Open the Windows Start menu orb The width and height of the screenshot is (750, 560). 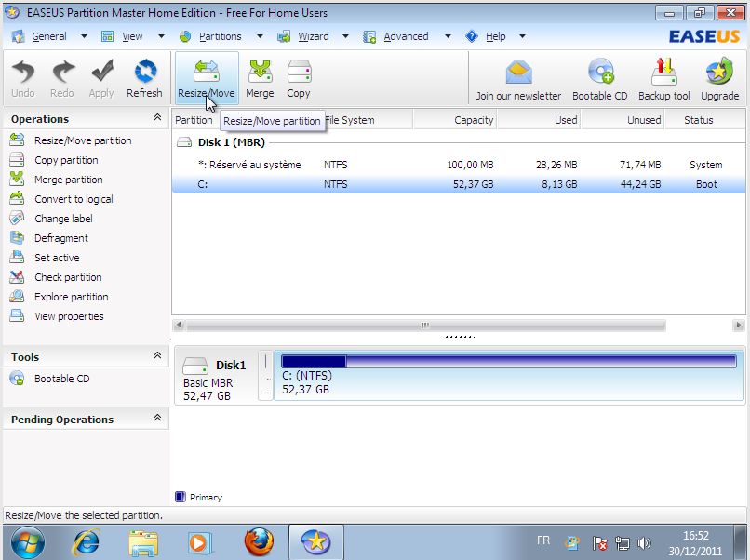[28, 542]
